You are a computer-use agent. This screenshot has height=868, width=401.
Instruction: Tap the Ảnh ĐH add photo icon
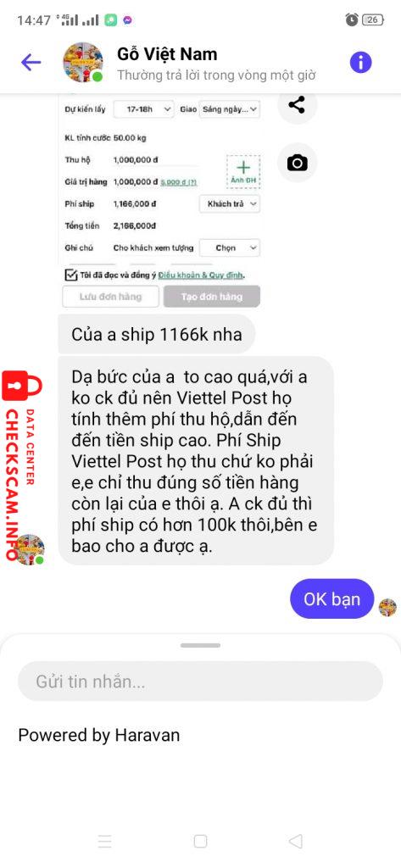(x=243, y=172)
